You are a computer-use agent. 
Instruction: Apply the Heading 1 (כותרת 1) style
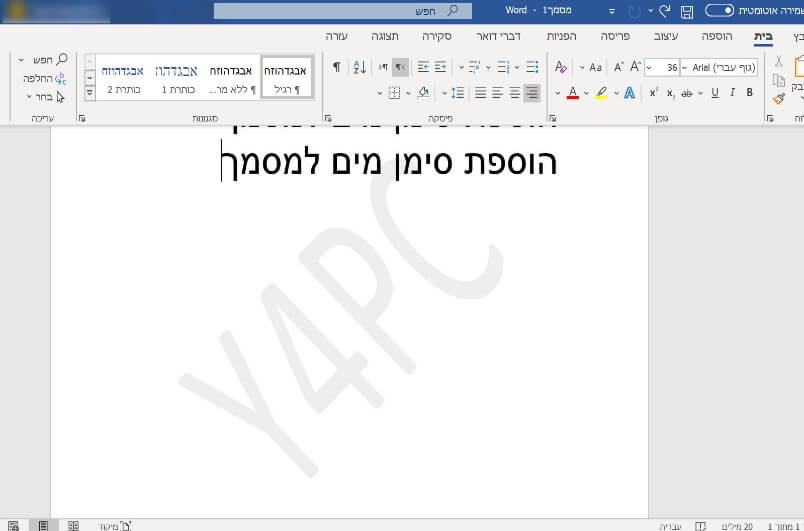point(177,77)
